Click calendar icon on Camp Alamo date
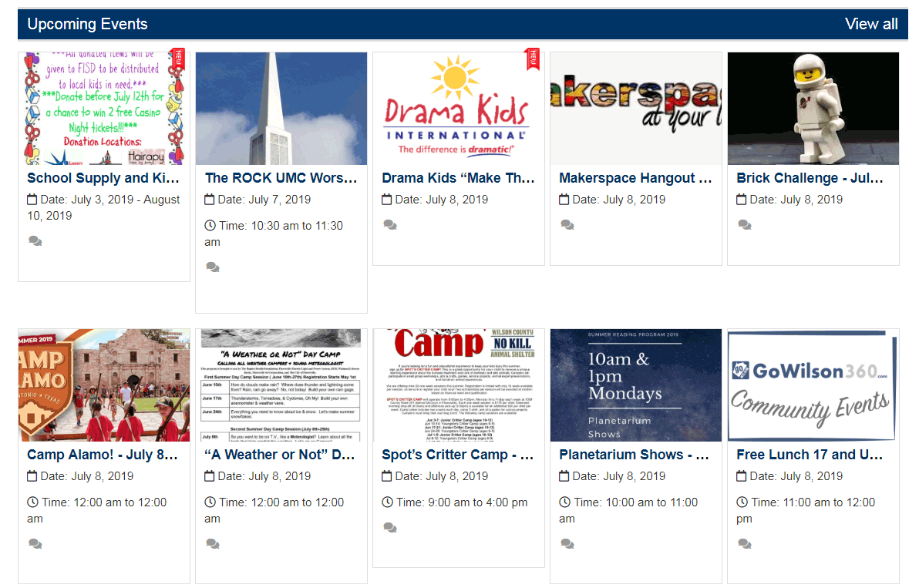This screenshot has height=588, width=919. coord(32,476)
